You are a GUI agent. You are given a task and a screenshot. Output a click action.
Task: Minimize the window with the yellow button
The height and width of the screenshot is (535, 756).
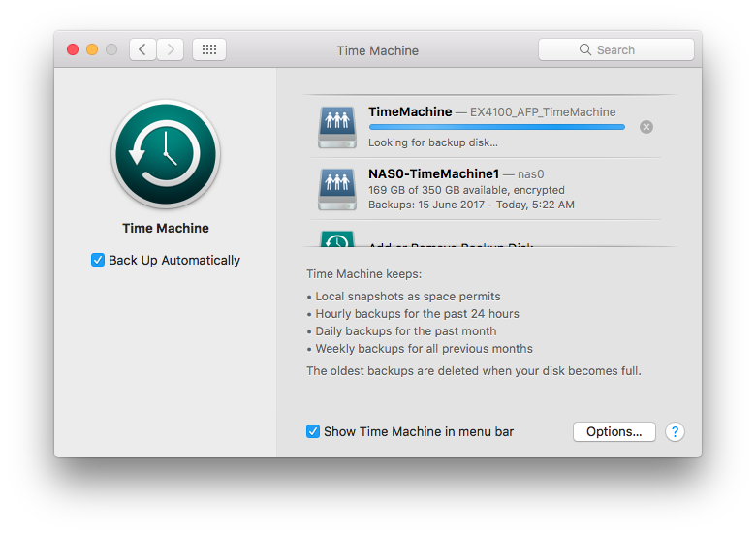click(x=92, y=49)
